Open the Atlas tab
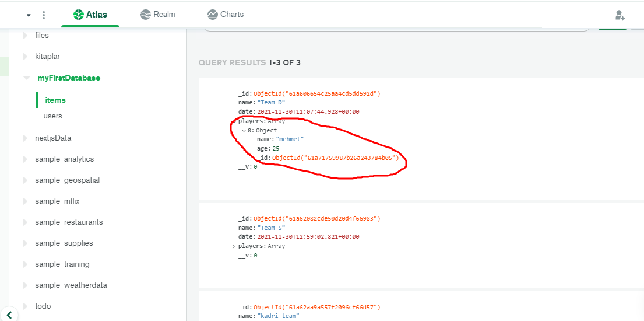Viewport: 644px width, 321px height. point(90,15)
